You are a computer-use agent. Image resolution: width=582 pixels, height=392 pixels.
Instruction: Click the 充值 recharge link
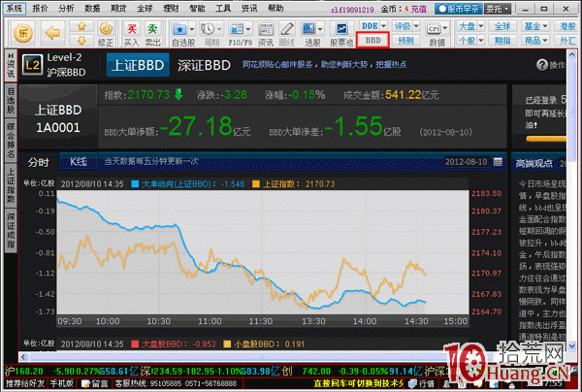pos(419,9)
